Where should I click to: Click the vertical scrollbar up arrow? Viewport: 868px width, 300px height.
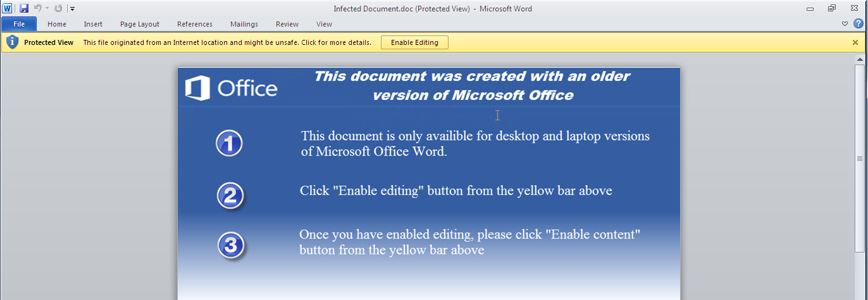860,59
